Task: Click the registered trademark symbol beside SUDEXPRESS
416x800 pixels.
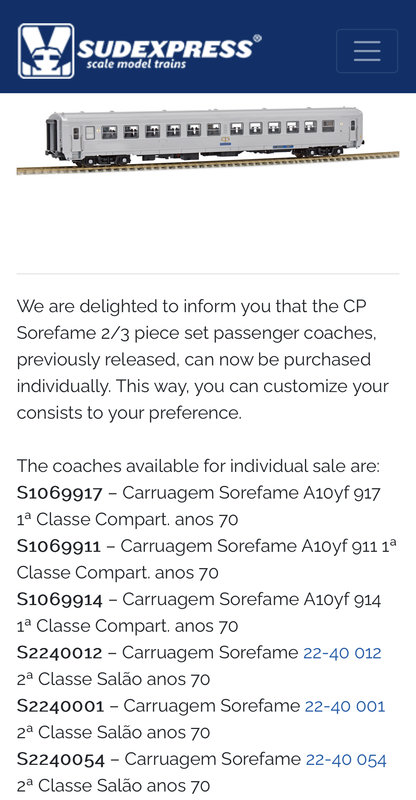Action: point(257,38)
